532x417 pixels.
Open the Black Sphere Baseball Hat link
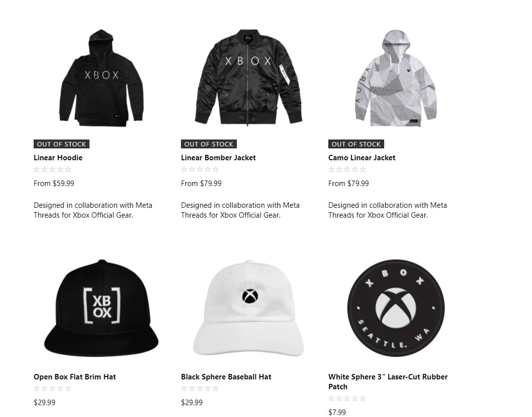coord(226,376)
